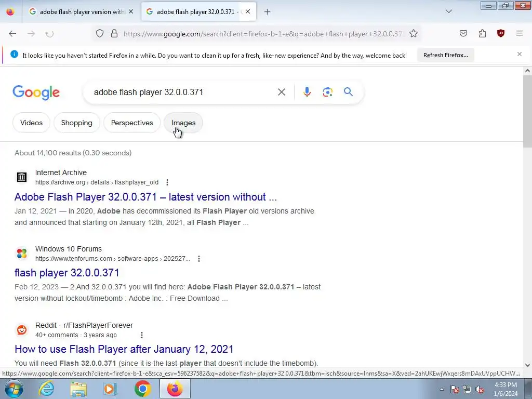Viewport: 532px width, 399px height.
Task: Open the Firefox hamburger menu
Action: click(520, 33)
